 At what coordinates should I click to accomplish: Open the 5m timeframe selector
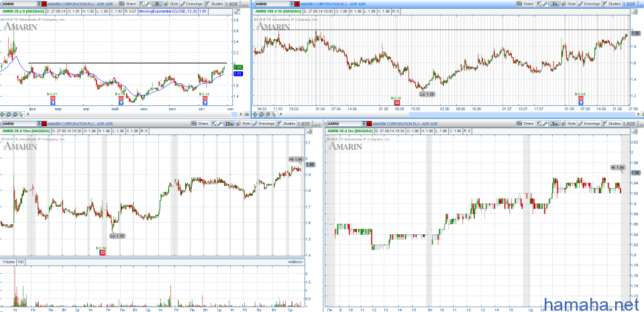555,123
